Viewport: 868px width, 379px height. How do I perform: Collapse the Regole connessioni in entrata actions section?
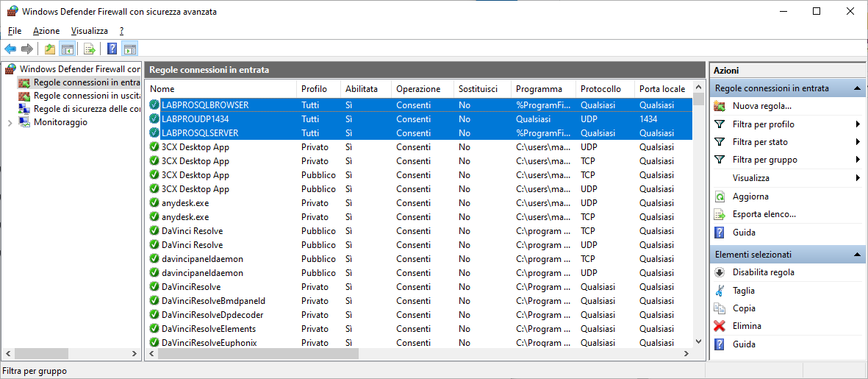tap(856, 88)
